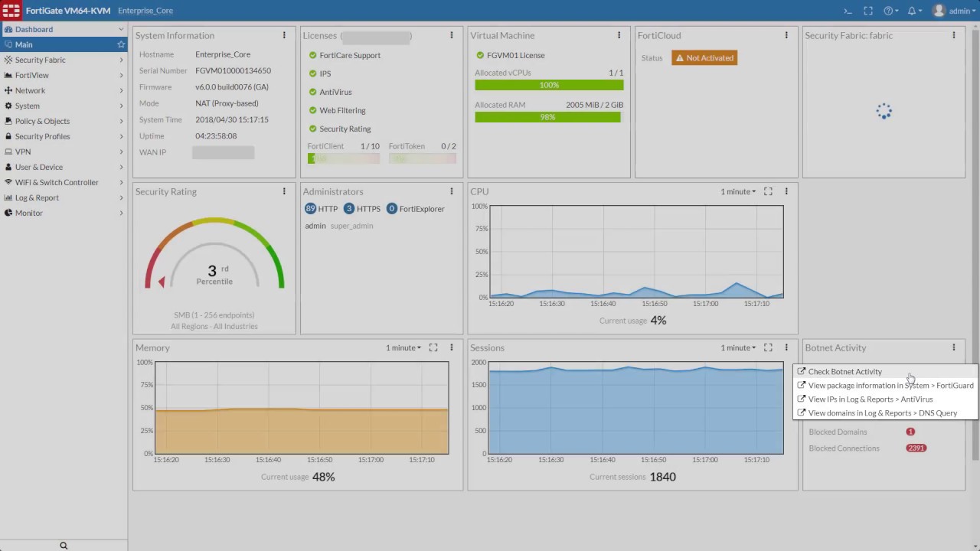The height and width of the screenshot is (551, 980).
Task: Click the Blocked Connections 2391 badge
Action: 916,448
